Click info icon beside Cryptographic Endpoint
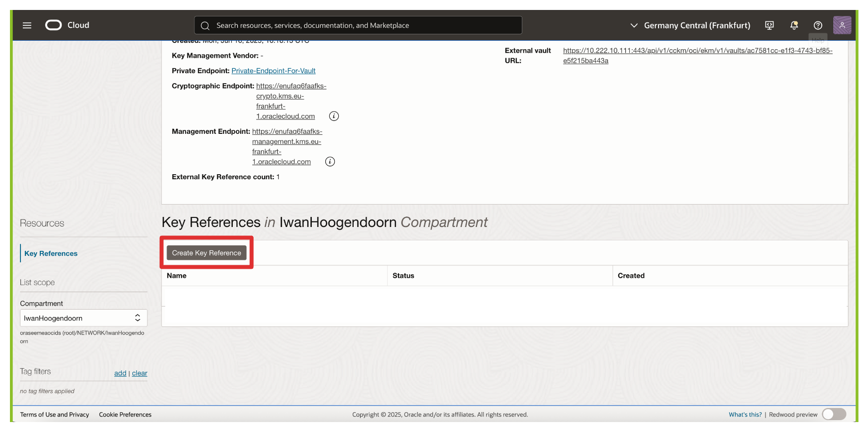Screen dimensions: 868x432 tap(334, 116)
